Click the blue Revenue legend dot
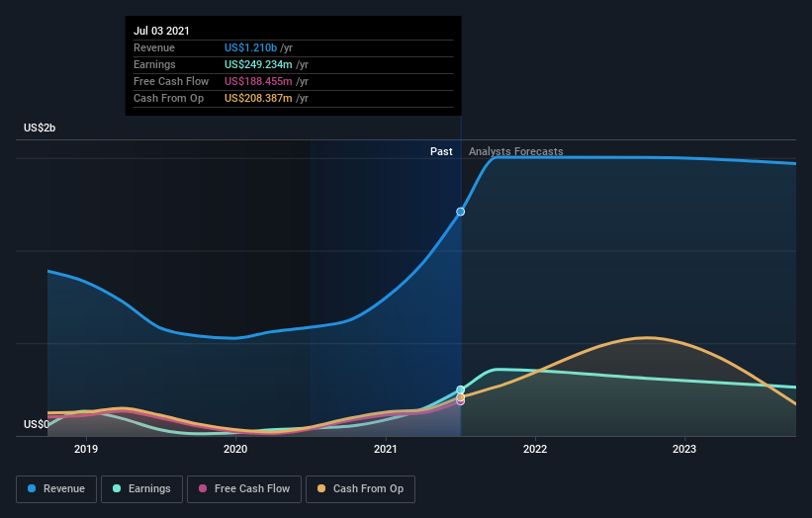The width and height of the screenshot is (812, 518). point(32,488)
